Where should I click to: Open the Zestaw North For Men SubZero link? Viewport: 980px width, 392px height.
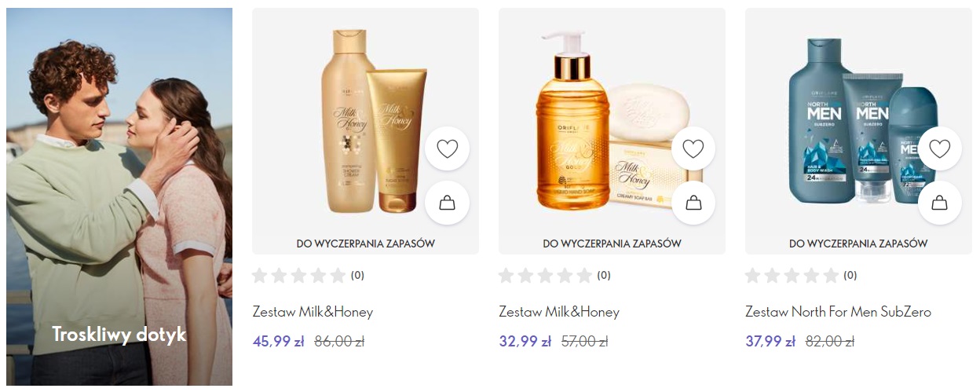(x=838, y=312)
